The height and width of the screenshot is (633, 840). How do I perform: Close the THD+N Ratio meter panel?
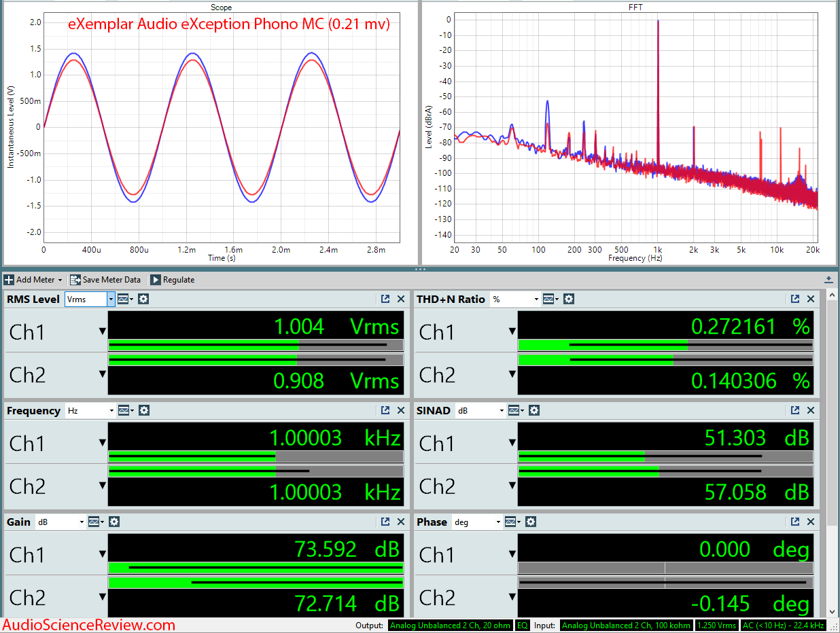click(811, 299)
